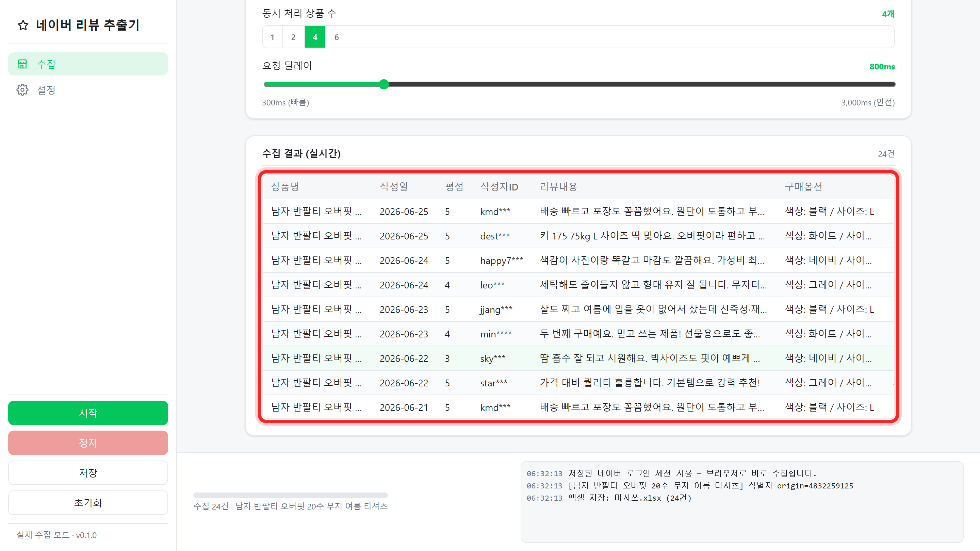This screenshot has width=980, height=551.
Task: Select the min**** author cell
Action: [x=496, y=334]
